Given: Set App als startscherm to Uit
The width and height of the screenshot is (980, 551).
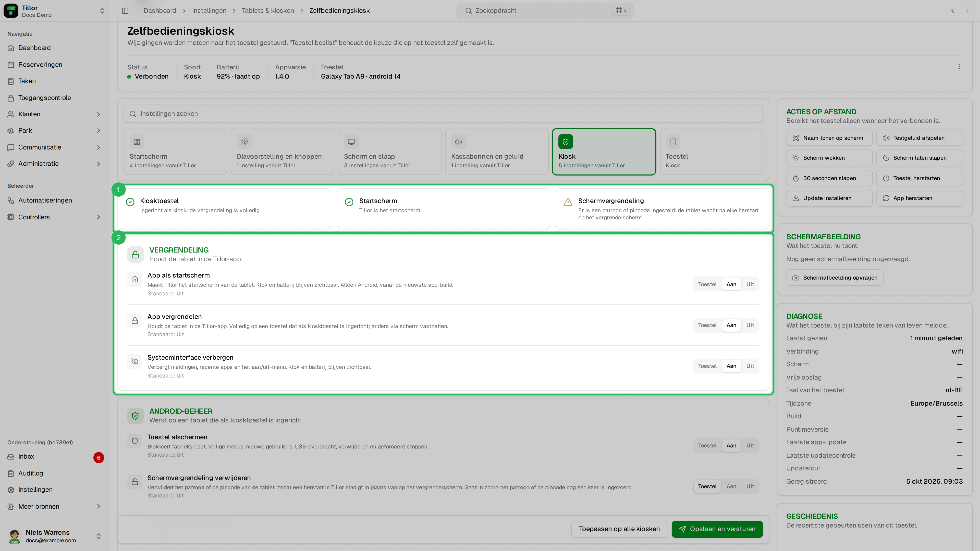Looking at the screenshot, I should (750, 284).
